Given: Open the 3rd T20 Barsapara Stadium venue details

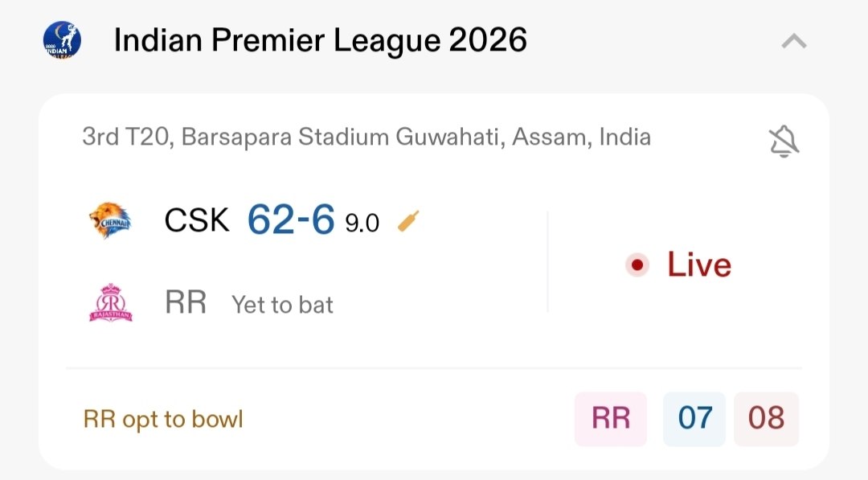Looking at the screenshot, I should pyautogui.click(x=366, y=137).
